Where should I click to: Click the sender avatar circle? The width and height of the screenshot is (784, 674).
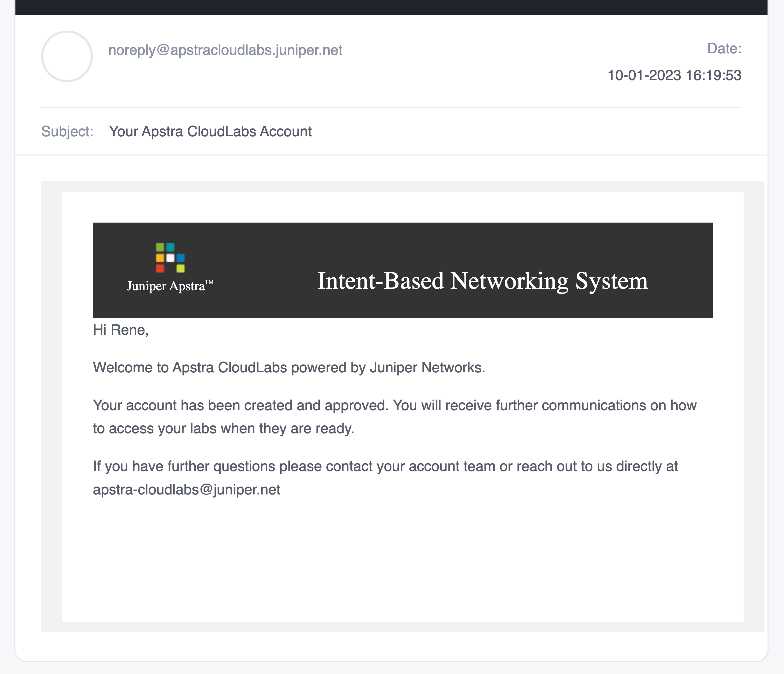pos(67,56)
